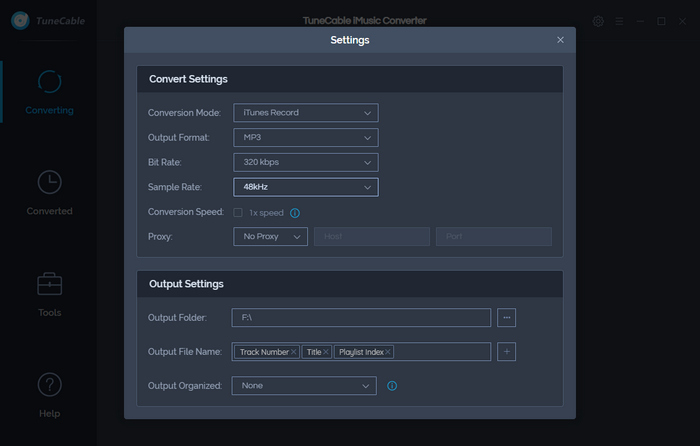
Task: Open the Converted history icon
Action: [50, 182]
